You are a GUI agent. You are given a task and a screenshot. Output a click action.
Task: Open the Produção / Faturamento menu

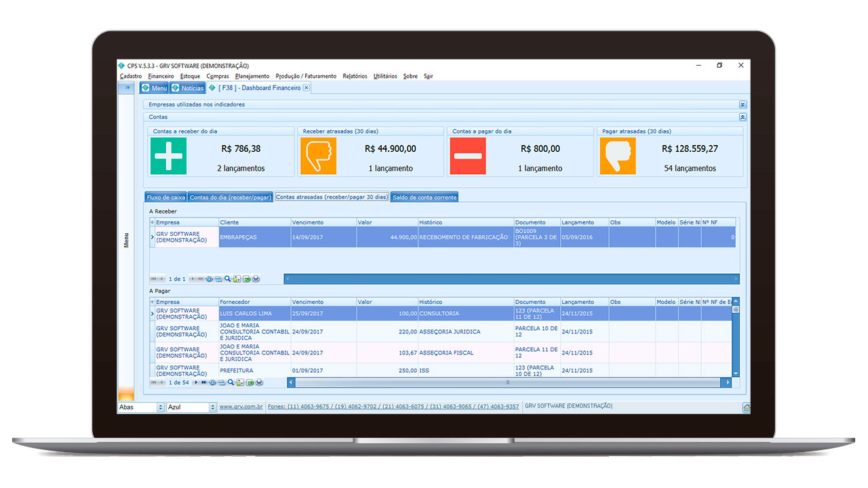(x=306, y=76)
